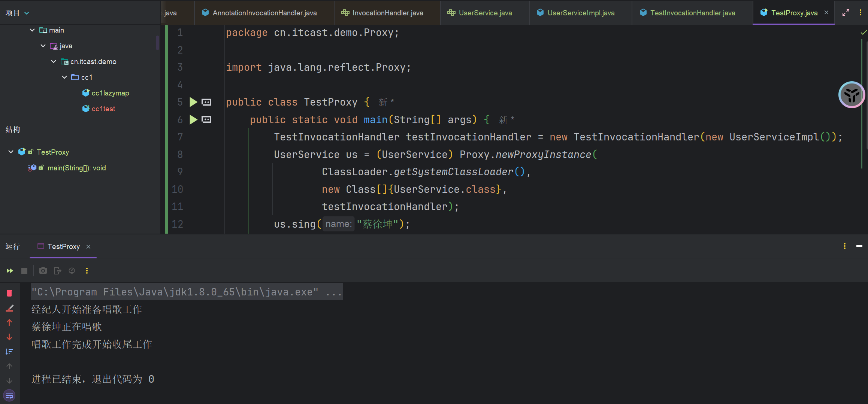Collapse the cn.itcast.demo package node
The width and height of the screenshot is (868, 404).
(54, 61)
